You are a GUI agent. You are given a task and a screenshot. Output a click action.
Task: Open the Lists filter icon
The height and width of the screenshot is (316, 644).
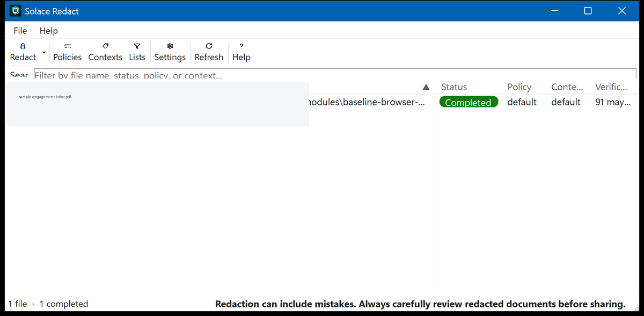coord(137,47)
